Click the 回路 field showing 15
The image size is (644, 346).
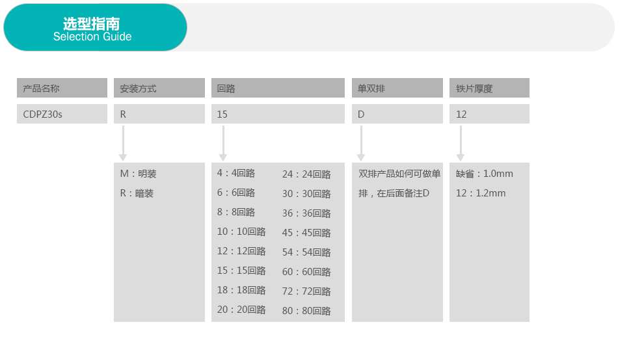click(278, 114)
